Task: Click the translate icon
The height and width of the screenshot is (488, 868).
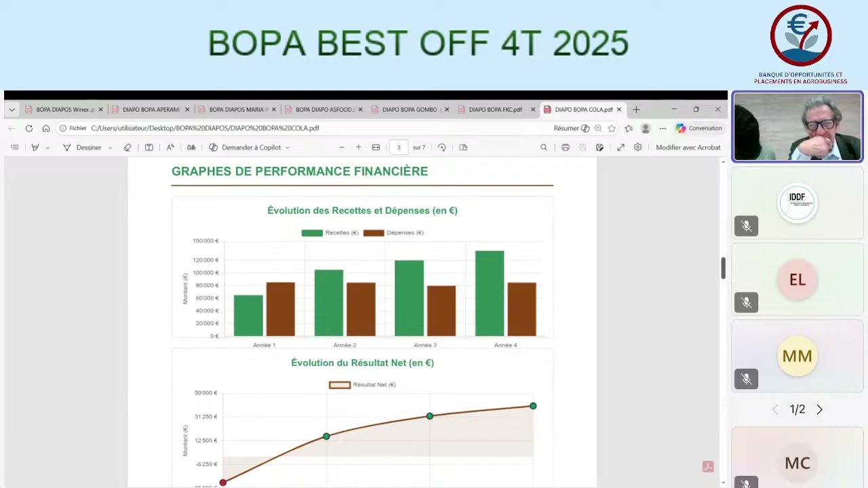Action: click(x=191, y=147)
